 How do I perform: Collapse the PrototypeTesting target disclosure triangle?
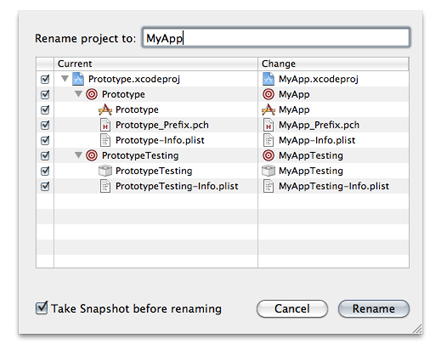(78, 155)
